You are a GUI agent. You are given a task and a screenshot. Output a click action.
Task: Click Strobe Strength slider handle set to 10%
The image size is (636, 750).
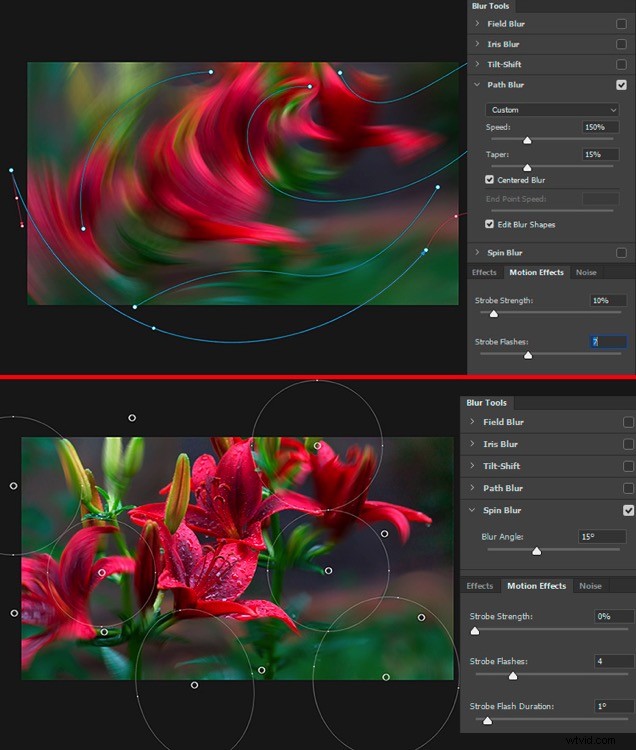click(493, 314)
